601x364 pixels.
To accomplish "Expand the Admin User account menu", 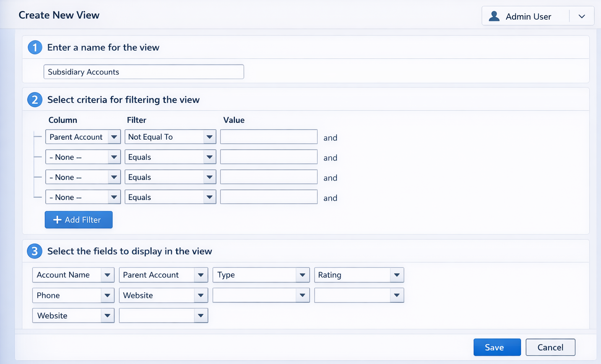I will pos(582,16).
